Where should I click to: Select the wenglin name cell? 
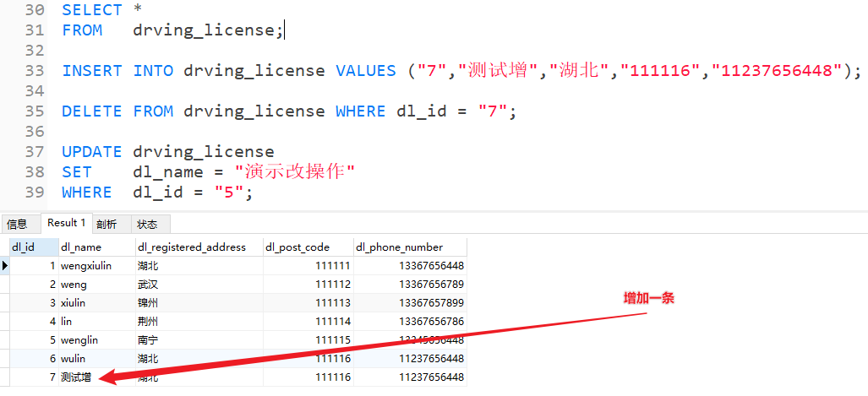[97, 340]
